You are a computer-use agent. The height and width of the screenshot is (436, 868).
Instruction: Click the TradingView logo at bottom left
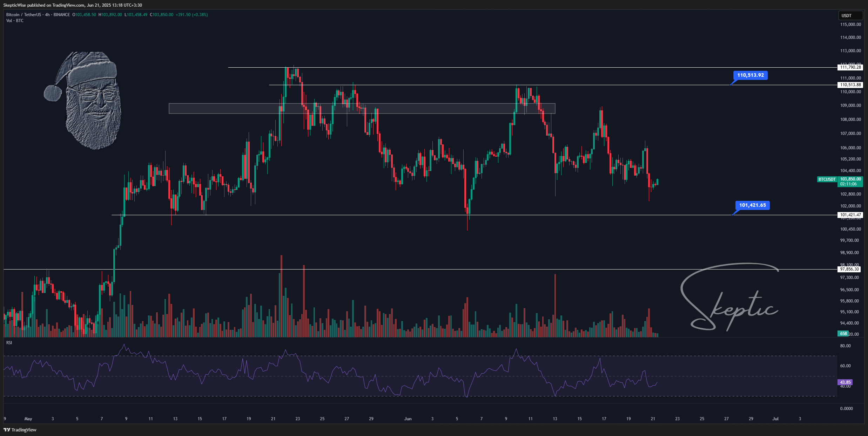pyautogui.click(x=20, y=430)
